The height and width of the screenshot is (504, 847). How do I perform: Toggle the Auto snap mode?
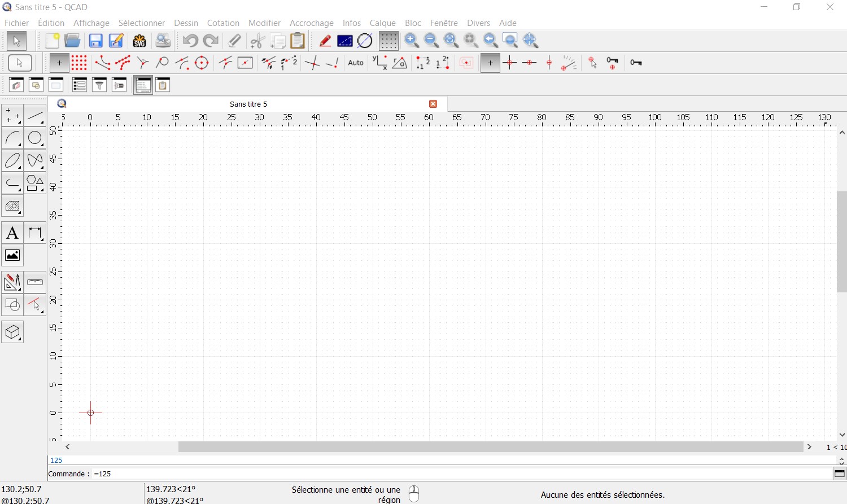(x=356, y=63)
